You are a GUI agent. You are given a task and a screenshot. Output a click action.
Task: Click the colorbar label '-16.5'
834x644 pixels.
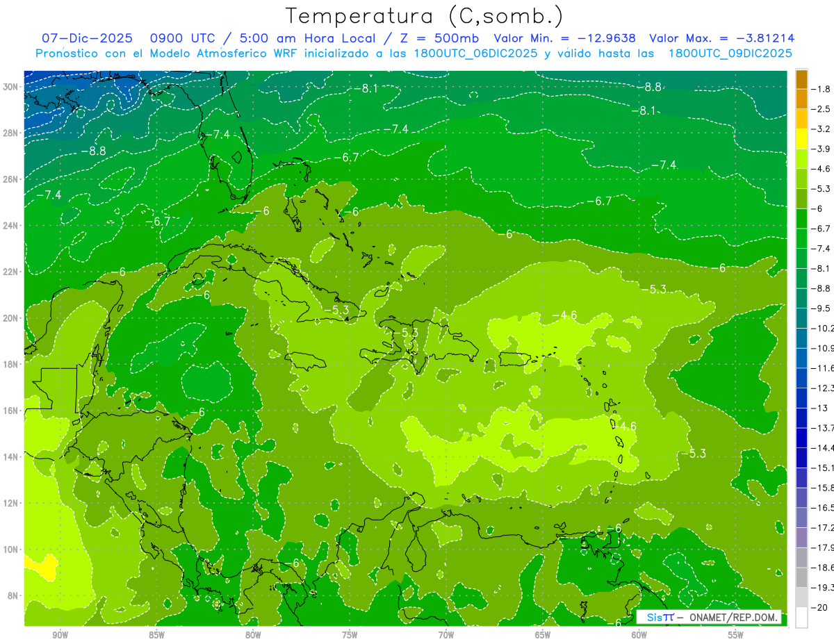click(x=822, y=508)
